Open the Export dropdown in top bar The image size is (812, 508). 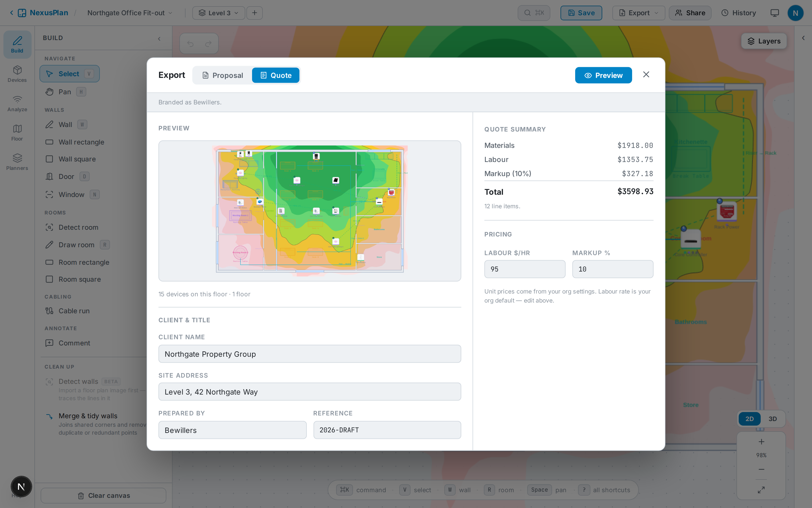639,13
